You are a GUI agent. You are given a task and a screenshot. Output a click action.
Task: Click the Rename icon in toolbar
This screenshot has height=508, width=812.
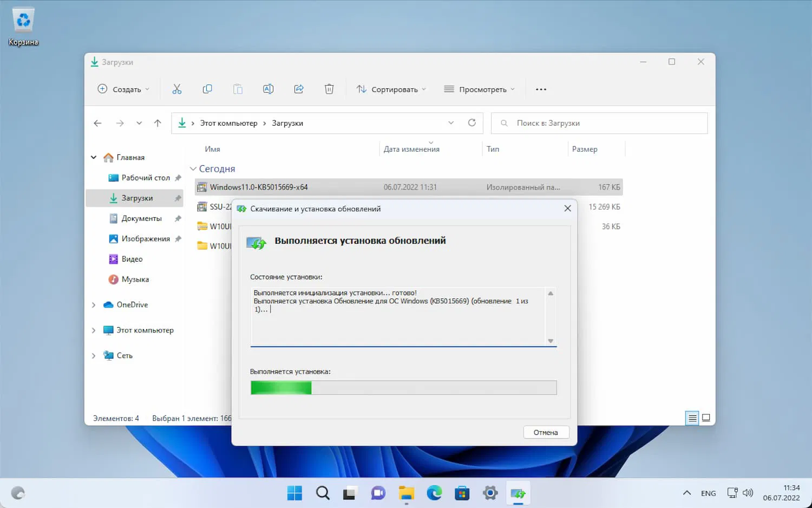268,89
